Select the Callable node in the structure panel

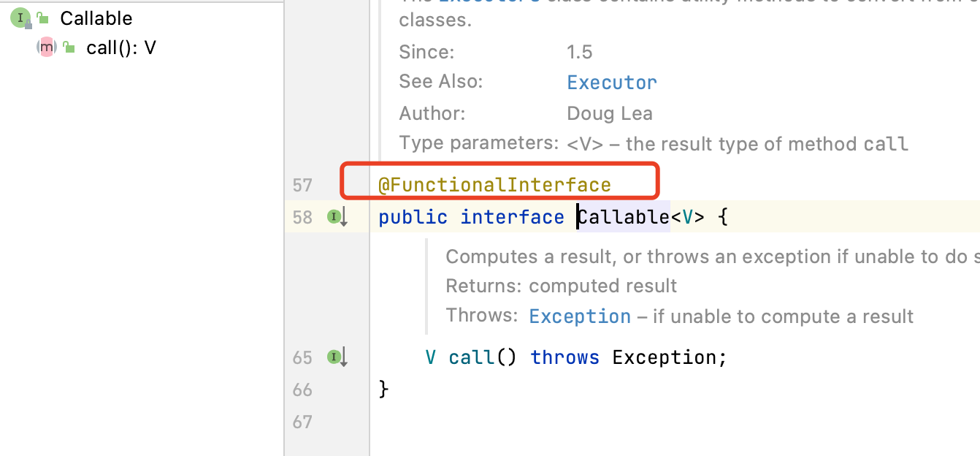click(x=96, y=19)
